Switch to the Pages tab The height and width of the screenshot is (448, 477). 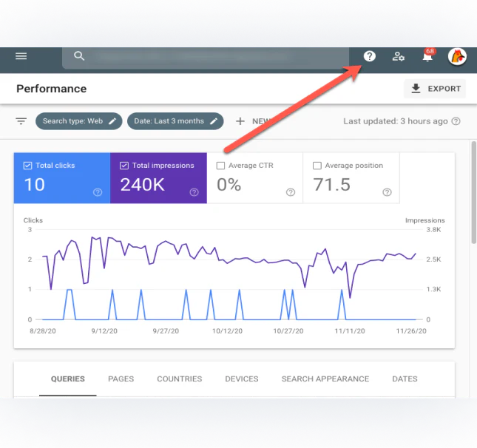tap(121, 379)
